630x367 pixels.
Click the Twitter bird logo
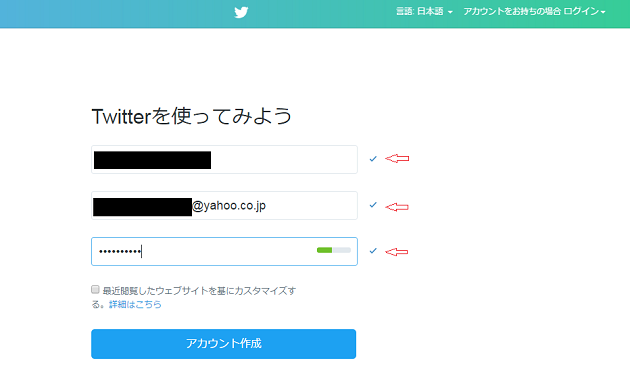coord(241,12)
